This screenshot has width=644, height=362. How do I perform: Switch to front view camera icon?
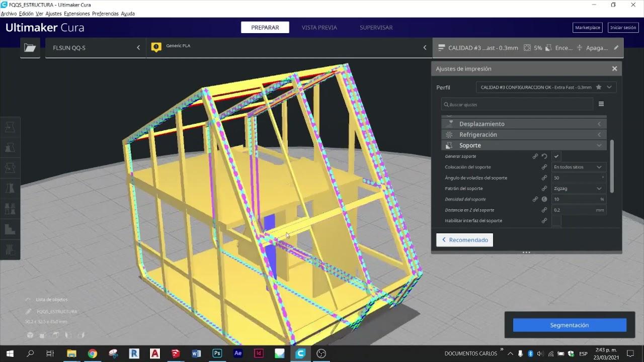coord(43,335)
